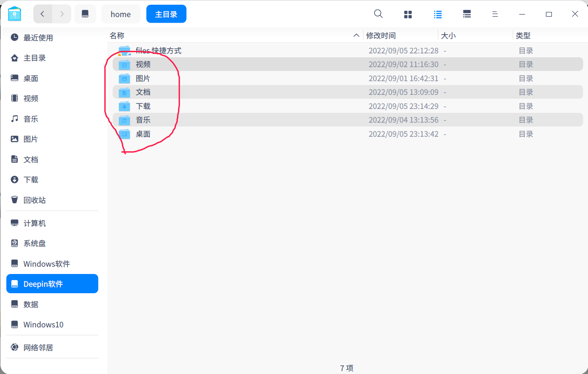Open 网络邻居 in the sidebar

coord(53,347)
